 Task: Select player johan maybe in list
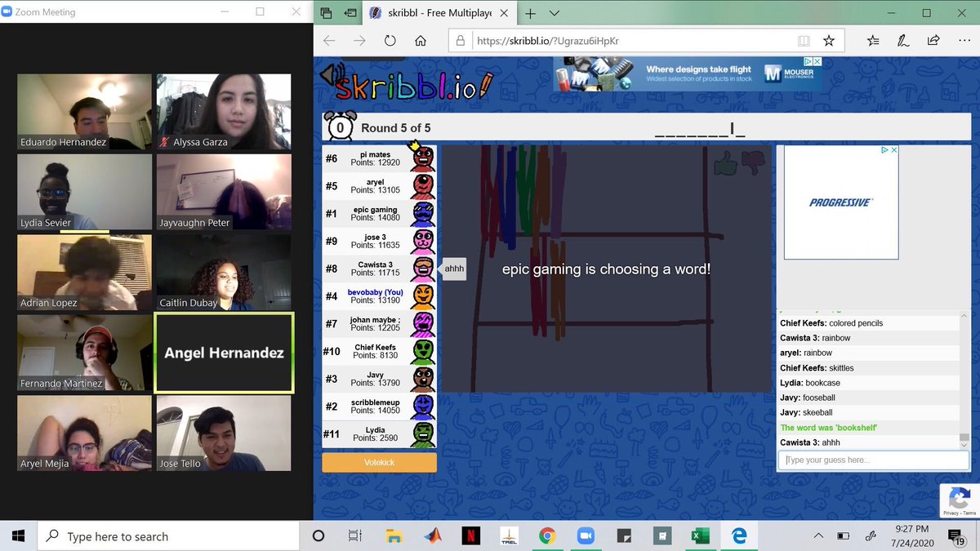coord(379,324)
